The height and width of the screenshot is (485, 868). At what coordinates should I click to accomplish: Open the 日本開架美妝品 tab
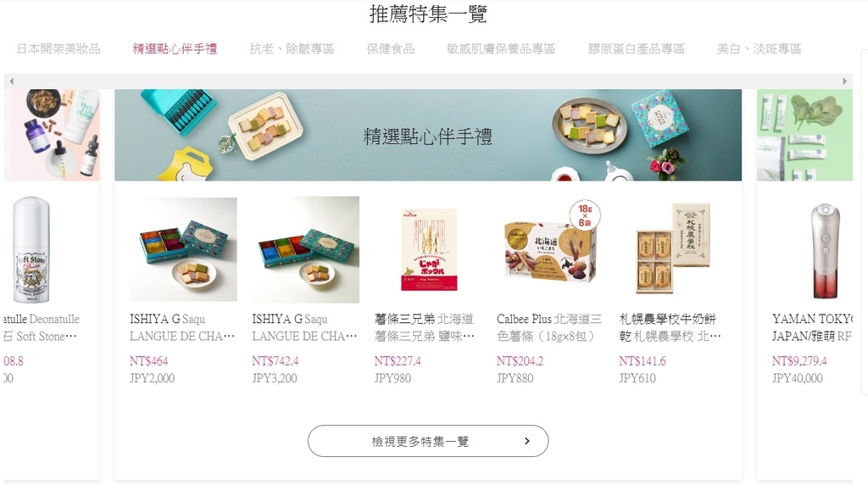point(58,48)
